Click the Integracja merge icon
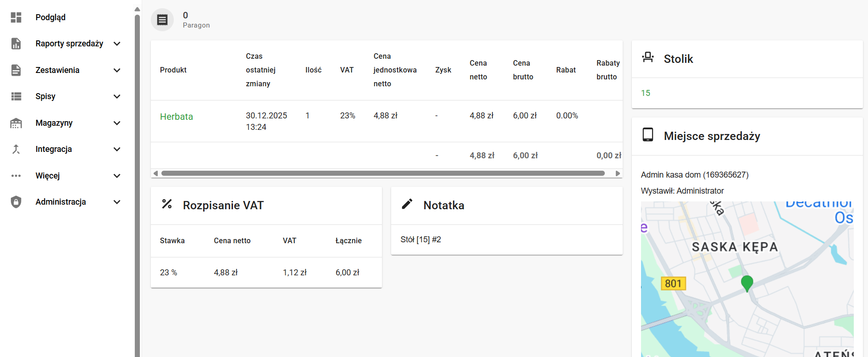The width and height of the screenshot is (868, 357). pyautogui.click(x=16, y=149)
